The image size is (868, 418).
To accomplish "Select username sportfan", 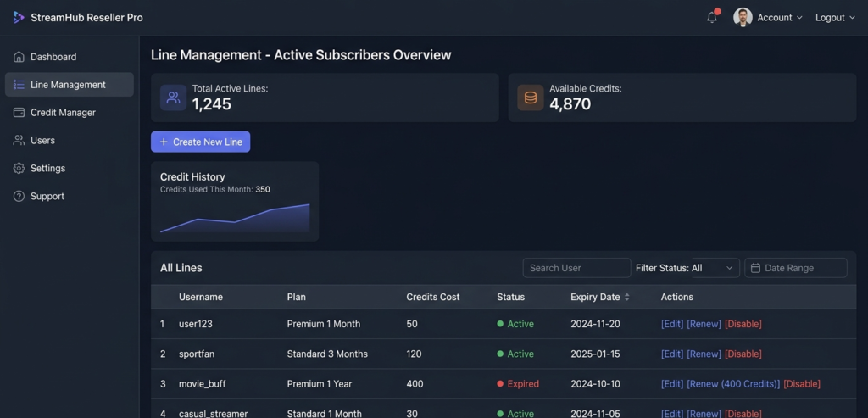I will click(x=198, y=354).
